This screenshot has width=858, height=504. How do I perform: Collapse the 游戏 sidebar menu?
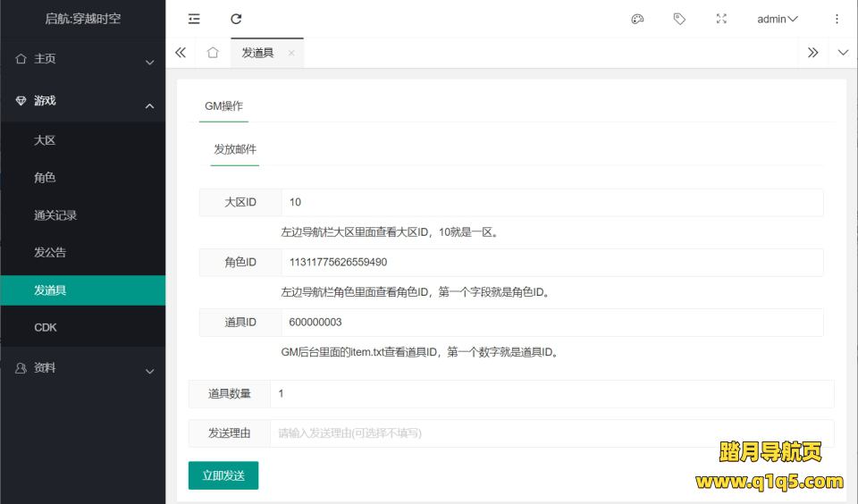(x=82, y=102)
